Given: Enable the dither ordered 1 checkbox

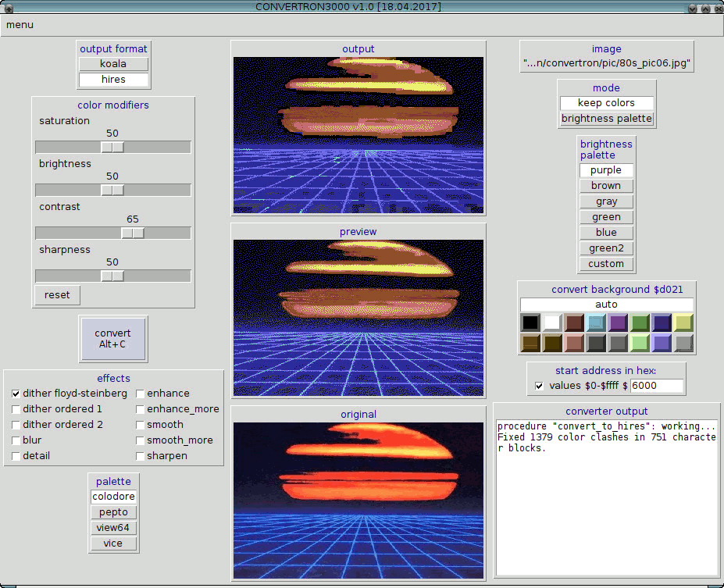Looking at the screenshot, I should (x=16, y=409).
